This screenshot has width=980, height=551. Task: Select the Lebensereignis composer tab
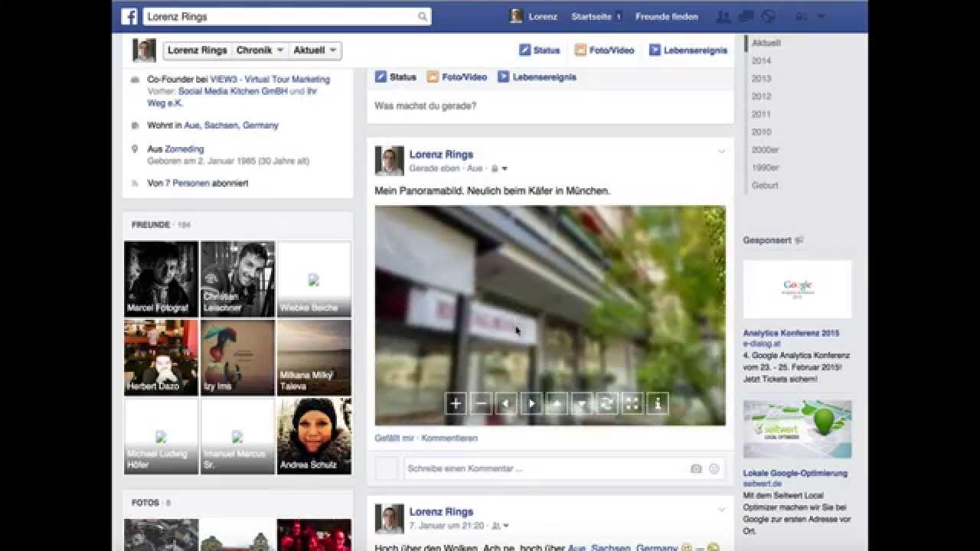pyautogui.click(x=537, y=77)
